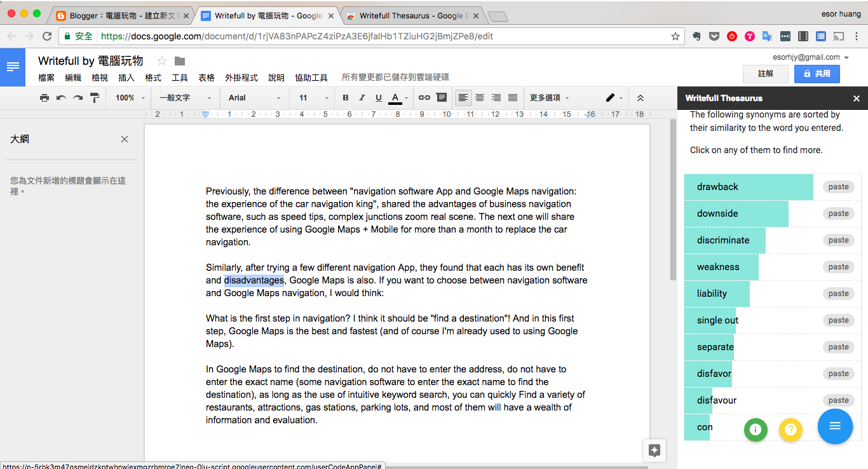Paste the synonym weakness
The height and width of the screenshot is (469, 868).
[x=839, y=267]
